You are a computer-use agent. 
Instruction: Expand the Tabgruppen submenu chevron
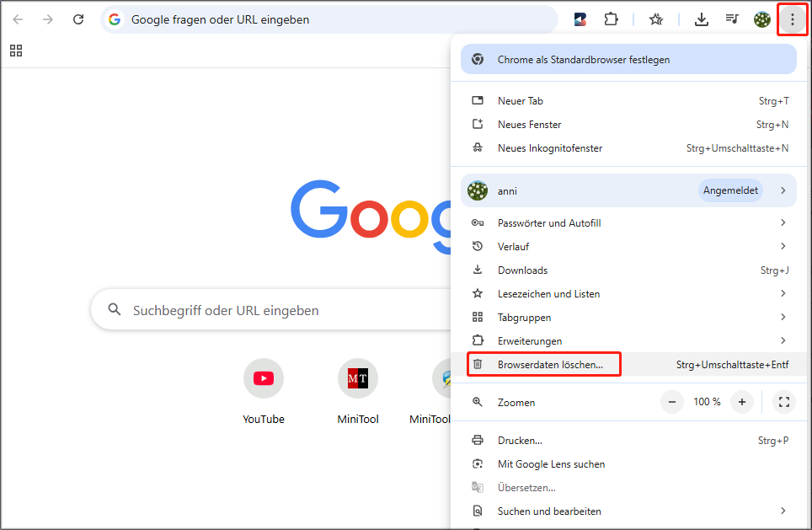[783, 317]
